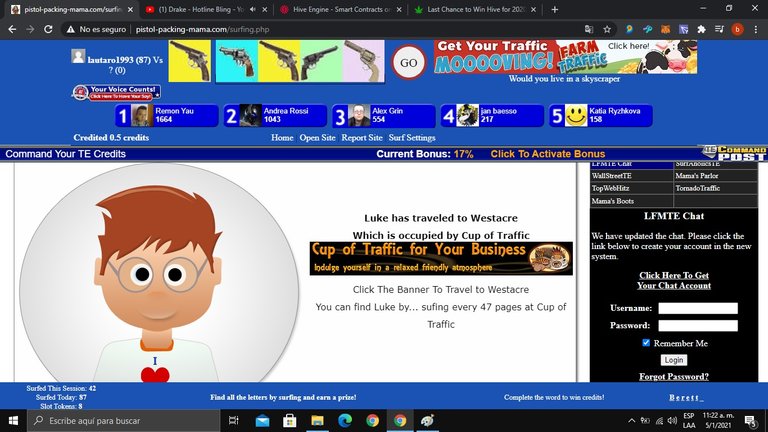Open the Chrome profile avatar
Screen dimensions: 768x432
[x=737, y=29]
